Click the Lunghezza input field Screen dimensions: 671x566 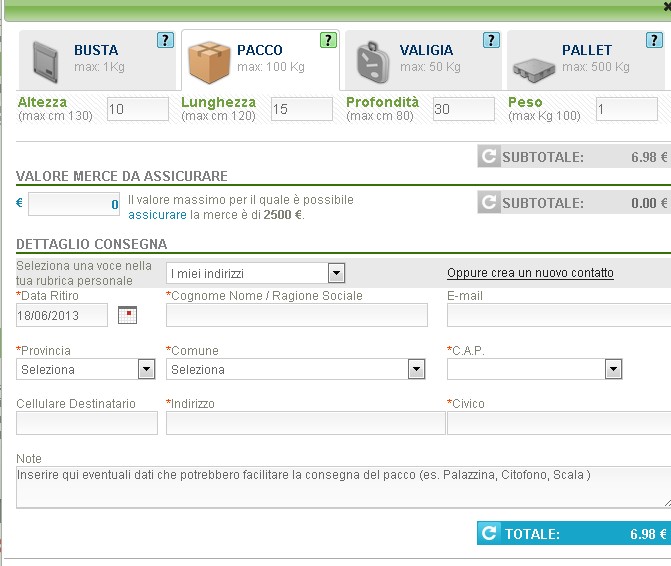pyautogui.click(x=302, y=109)
